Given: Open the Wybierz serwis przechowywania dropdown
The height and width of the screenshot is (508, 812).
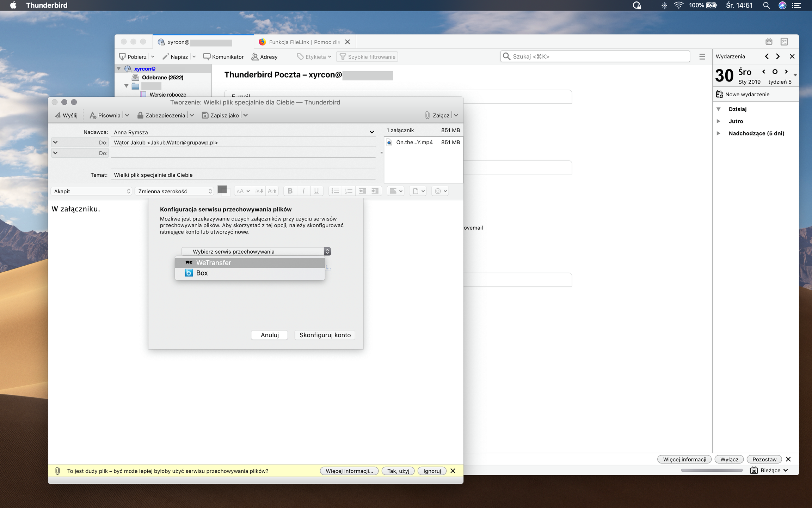Looking at the screenshot, I should (256, 251).
